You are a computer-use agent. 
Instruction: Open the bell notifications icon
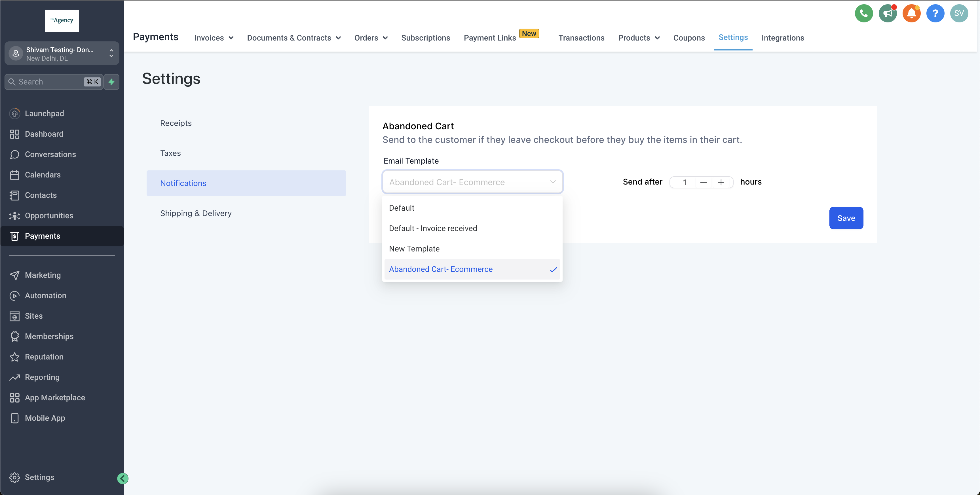point(912,14)
